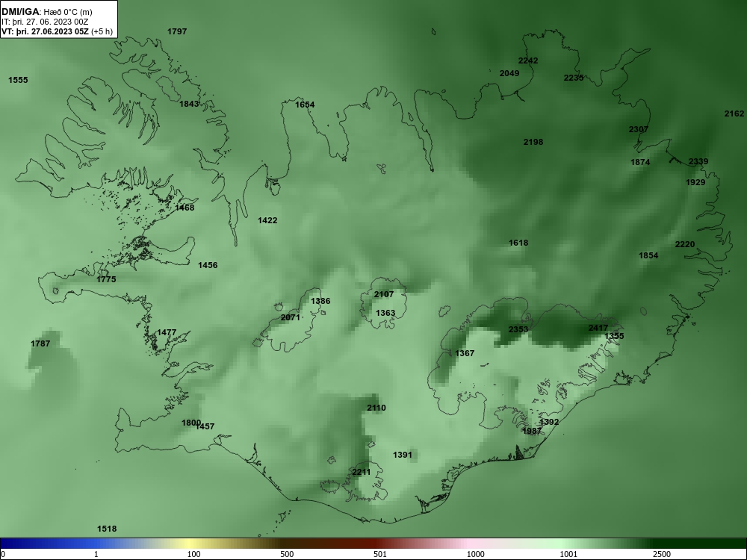Select the 2107 height label

(x=384, y=295)
